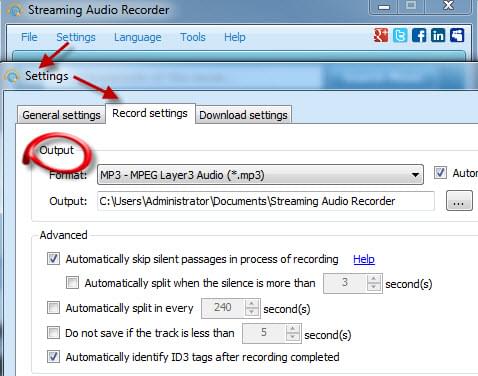Click the blue MySpace share icon

[457, 35]
